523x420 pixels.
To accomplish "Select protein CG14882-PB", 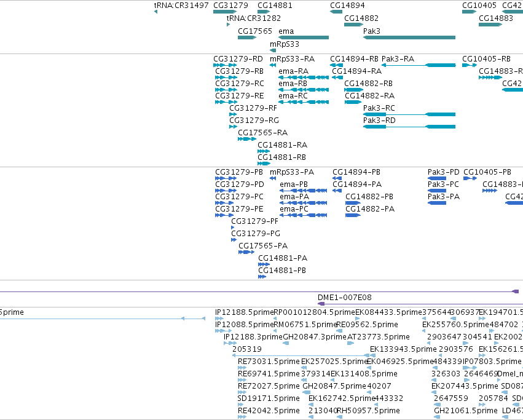I will 353,203.
